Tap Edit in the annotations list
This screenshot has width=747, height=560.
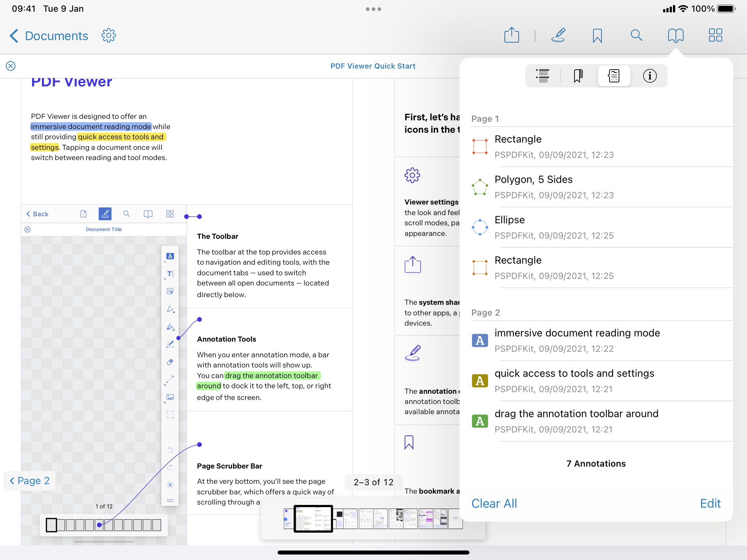pos(710,503)
